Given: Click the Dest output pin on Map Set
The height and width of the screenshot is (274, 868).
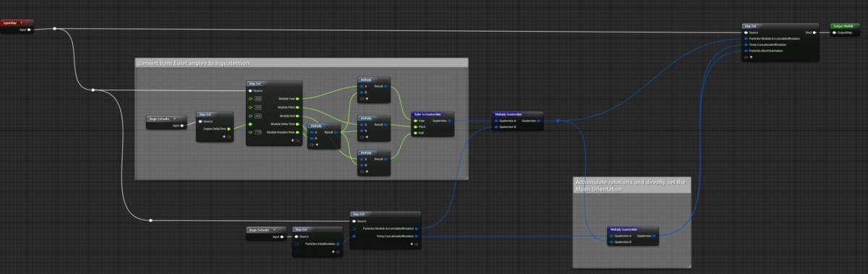Looking at the screenshot, I should pyautogui.click(x=814, y=33).
